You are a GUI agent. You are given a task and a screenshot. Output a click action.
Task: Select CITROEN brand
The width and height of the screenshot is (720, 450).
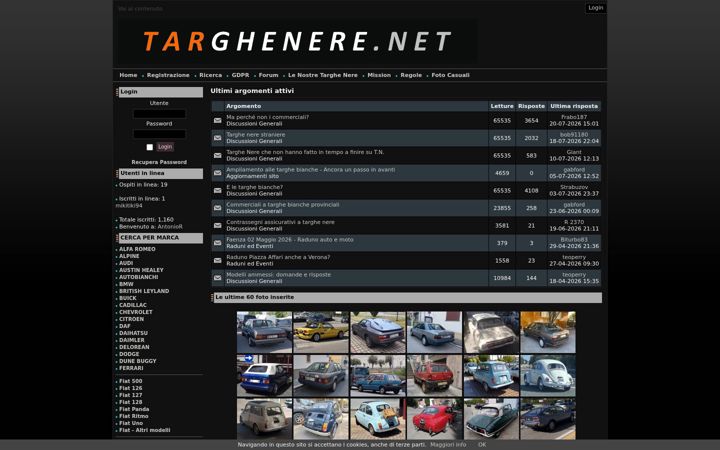click(131, 319)
